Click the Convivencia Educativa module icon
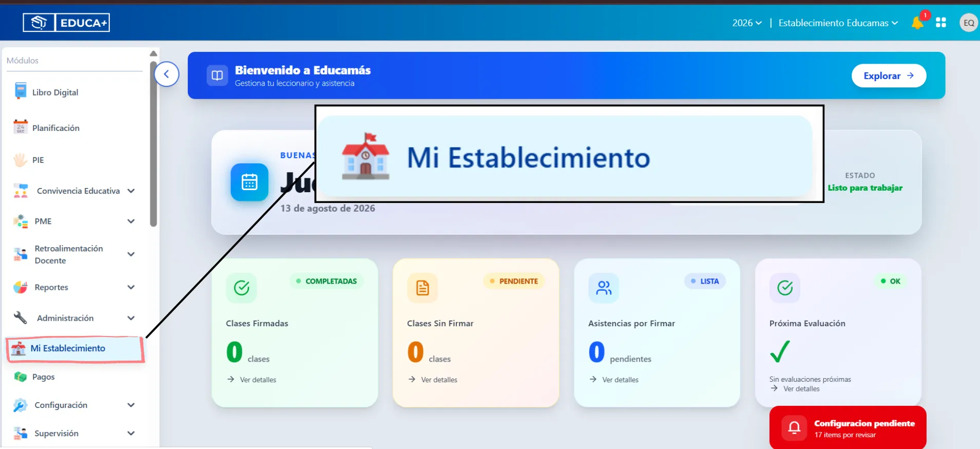The image size is (980, 449). pyautogui.click(x=21, y=191)
